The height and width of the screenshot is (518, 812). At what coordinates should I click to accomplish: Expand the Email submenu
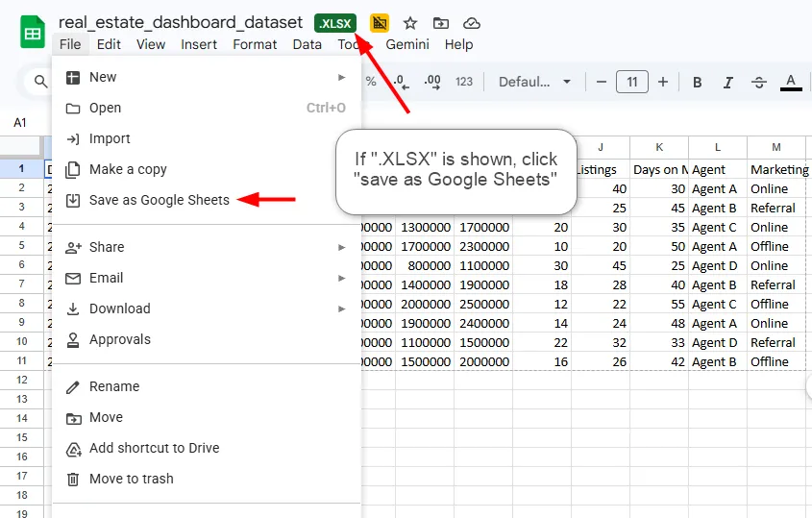pyautogui.click(x=206, y=278)
